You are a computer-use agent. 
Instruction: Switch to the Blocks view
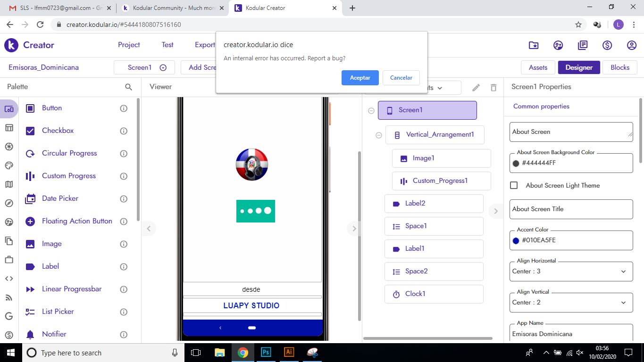click(x=619, y=67)
